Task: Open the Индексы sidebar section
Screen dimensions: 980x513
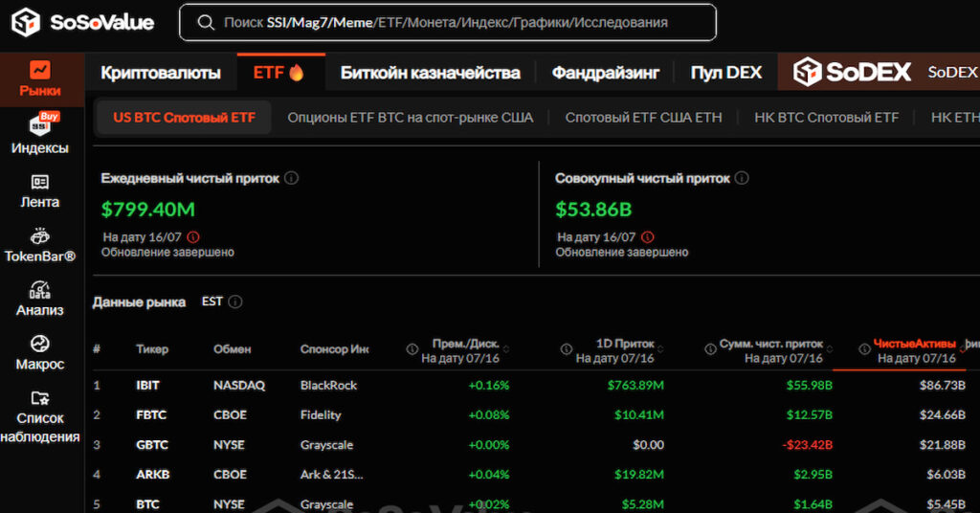Action: [40, 134]
